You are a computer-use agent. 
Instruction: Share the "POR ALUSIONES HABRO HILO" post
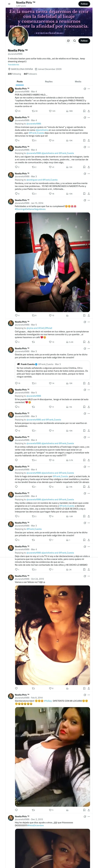click(89, 111)
